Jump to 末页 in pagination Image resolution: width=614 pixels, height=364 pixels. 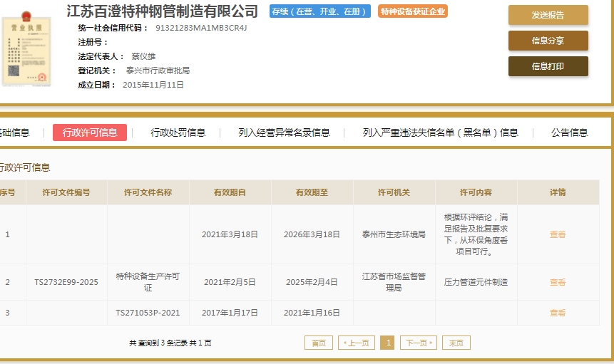coord(456,343)
